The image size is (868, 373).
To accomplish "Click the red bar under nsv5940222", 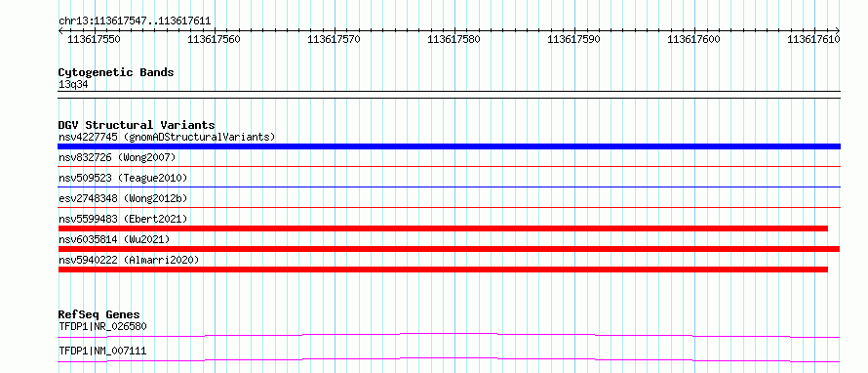I will pyautogui.click(x=443, y=269).
